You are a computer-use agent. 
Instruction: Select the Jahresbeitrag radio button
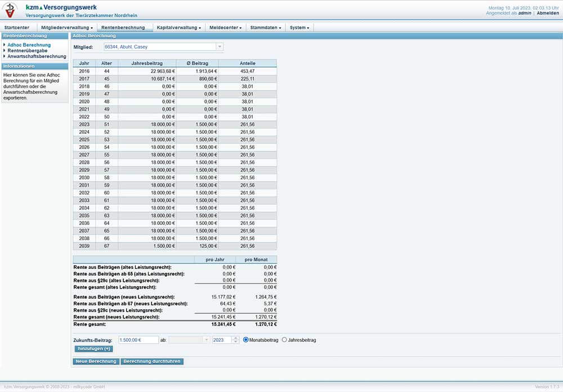click(x=284, y=340)
